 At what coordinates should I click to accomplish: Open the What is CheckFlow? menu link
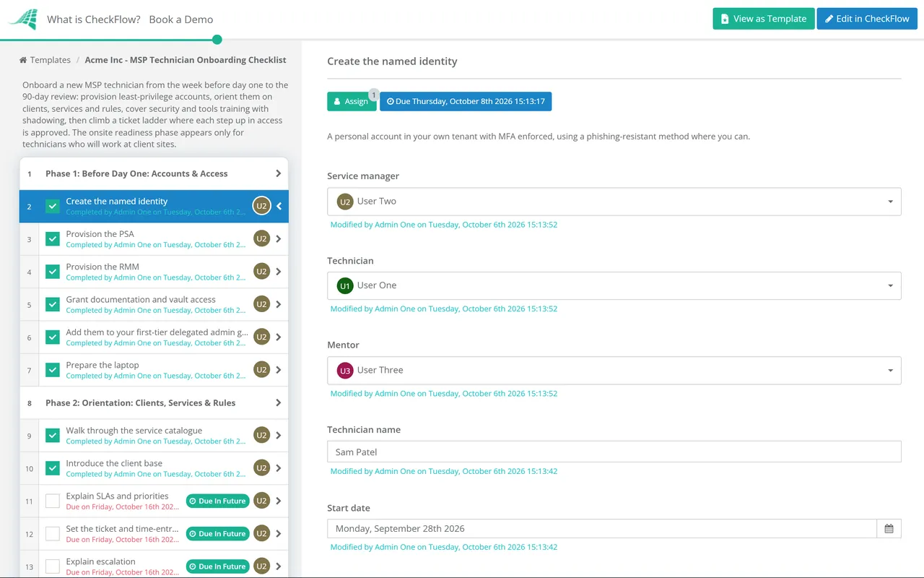(x=94, y=19)
